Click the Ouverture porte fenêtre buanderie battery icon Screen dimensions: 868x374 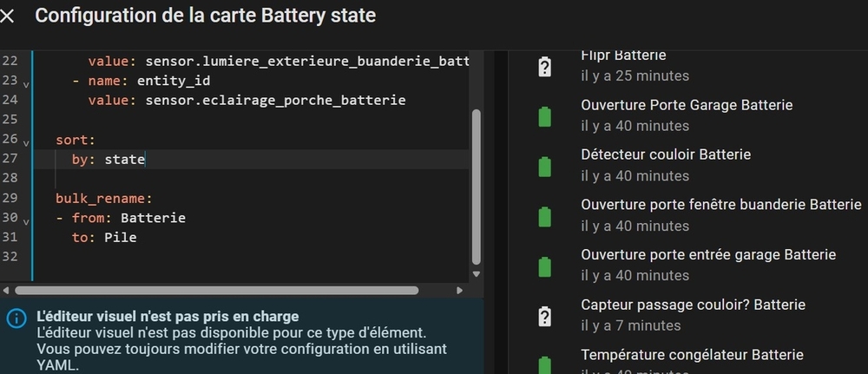point(545,216)
